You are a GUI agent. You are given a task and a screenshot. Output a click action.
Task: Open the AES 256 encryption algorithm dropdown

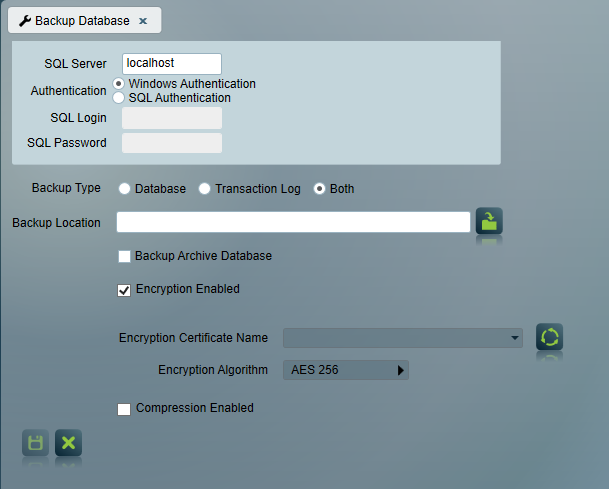346,370
